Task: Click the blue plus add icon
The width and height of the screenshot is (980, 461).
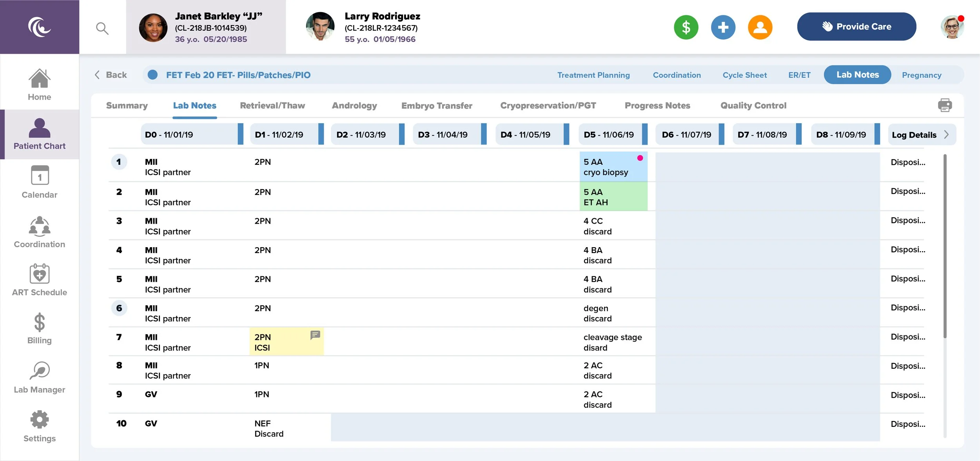Action: [x=723, y=27]
